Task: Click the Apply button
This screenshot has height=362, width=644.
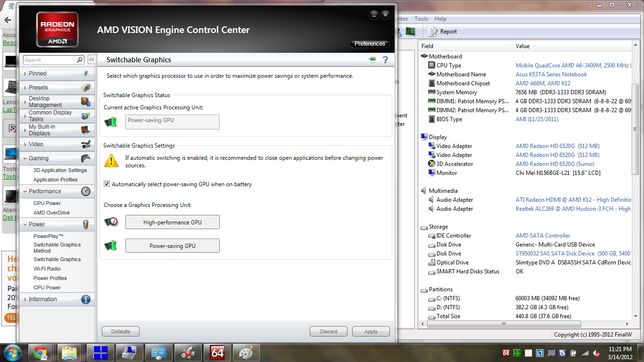Action: (x=371, y=331)
